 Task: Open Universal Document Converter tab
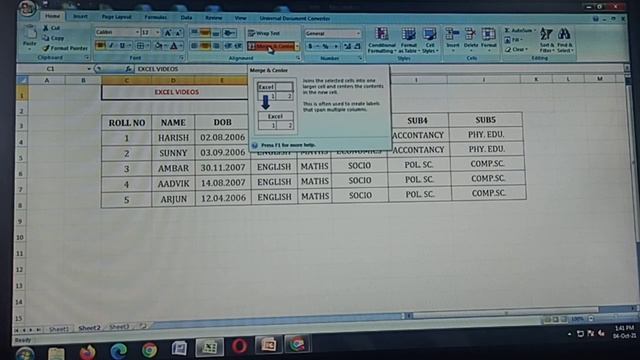(295, 18)
